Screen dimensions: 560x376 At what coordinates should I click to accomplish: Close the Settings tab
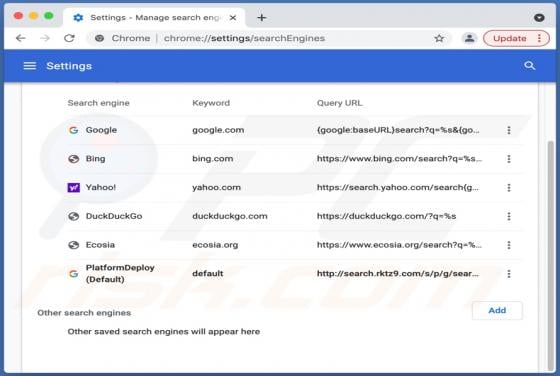tap(233, 17)
